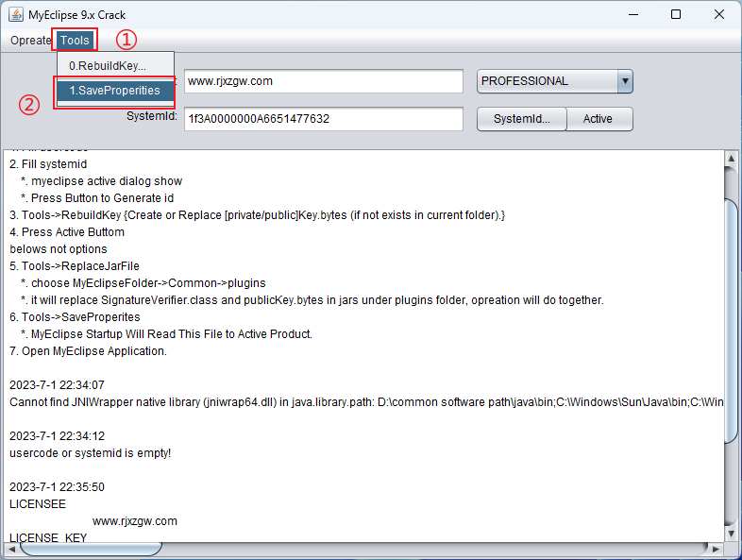742x560 pixels.
Task: Click the 'LICENSE_KEY' line in the log
Action: click(48, 538)
